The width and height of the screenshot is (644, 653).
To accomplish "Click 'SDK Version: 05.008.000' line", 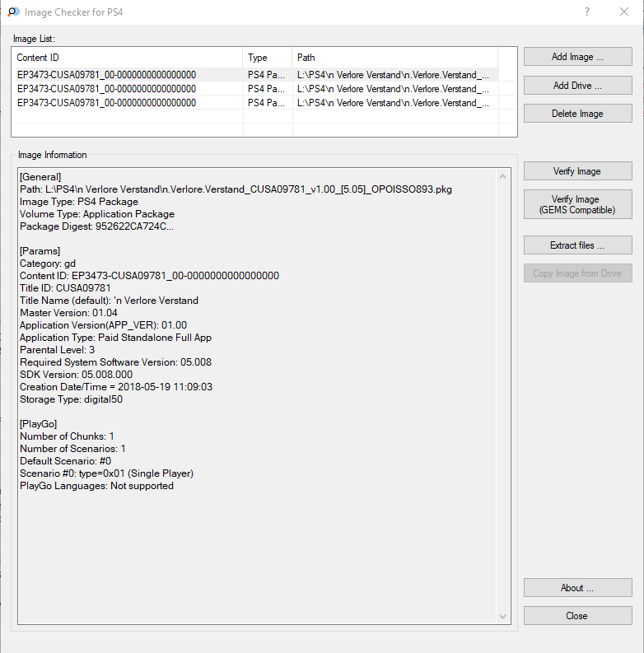I will 76,375.
